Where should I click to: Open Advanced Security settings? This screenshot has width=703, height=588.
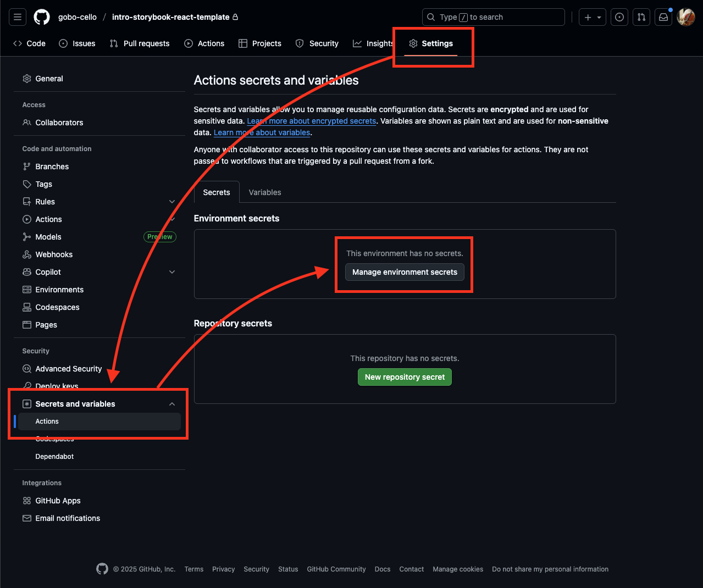[99, 369]
